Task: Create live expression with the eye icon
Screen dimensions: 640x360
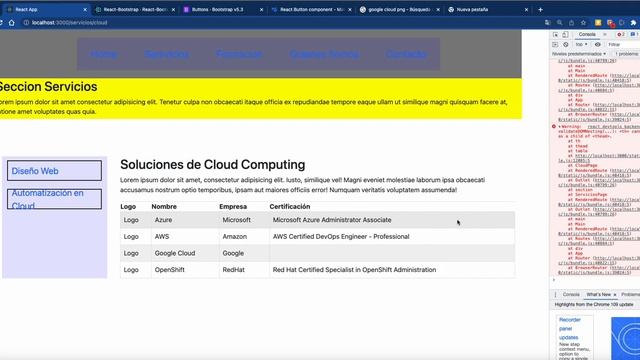Action: coord(598,44)
